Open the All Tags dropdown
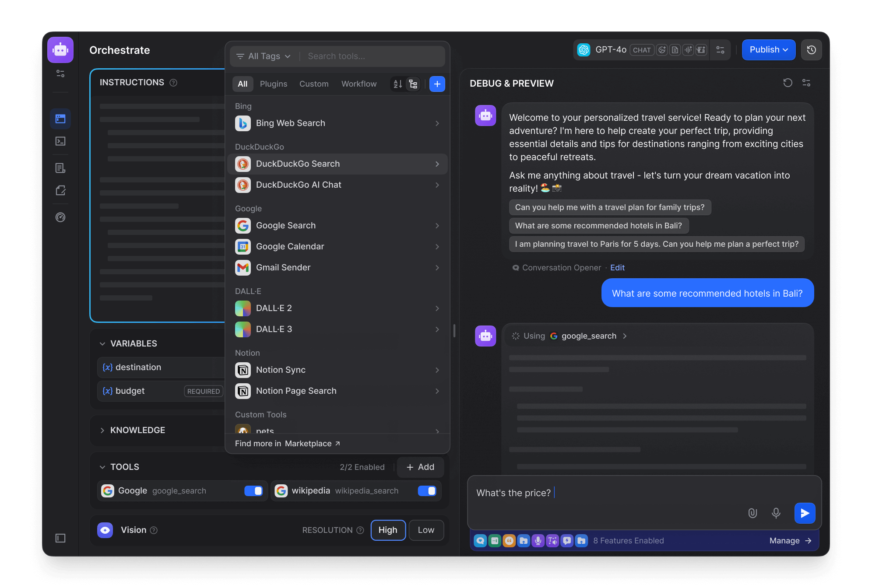Screen dimensions: 872x588 click(x=264, y=56)
